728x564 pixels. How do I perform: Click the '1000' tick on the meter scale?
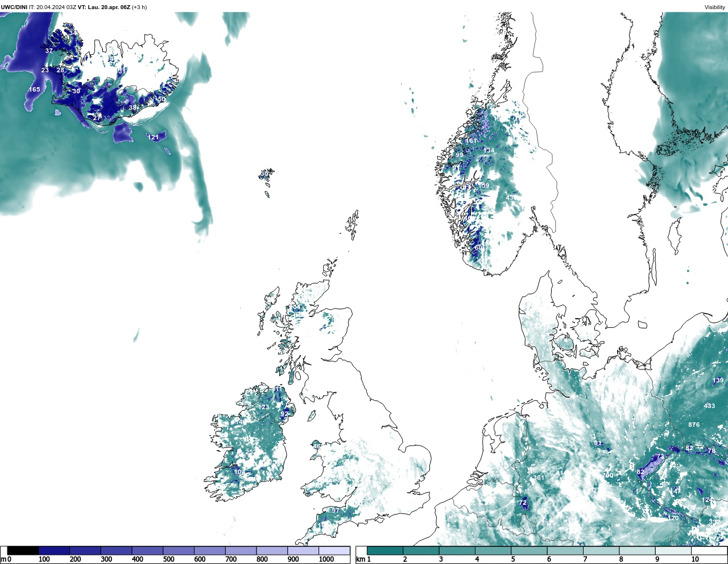(x=326, y=559)
